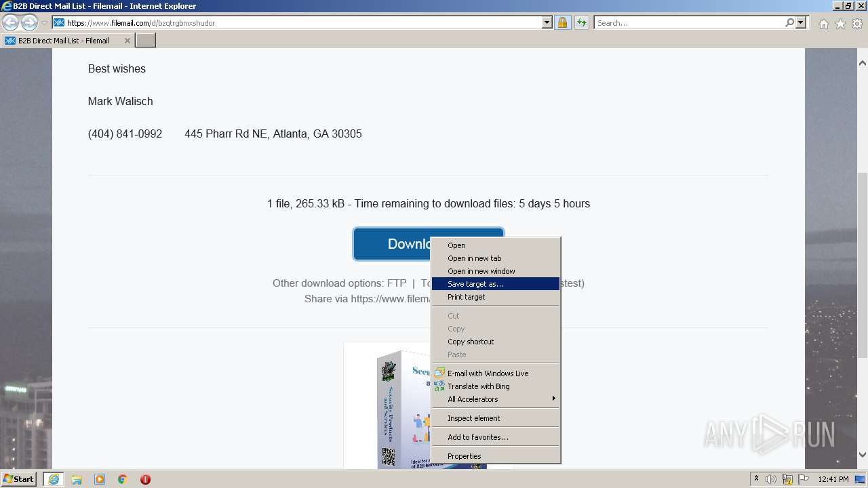Choose Translate with Bing
The height and width of the screenshot is (488, 868).
point(496,386)
